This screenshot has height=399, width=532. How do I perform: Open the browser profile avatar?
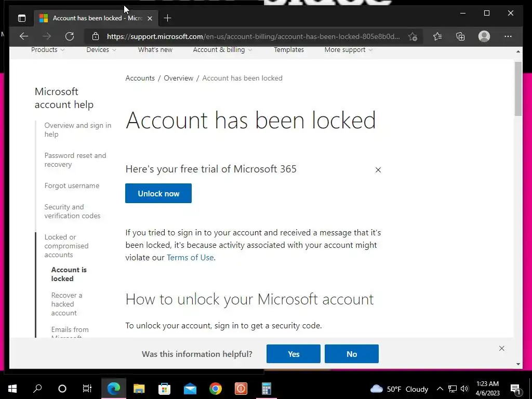[484, 36]
